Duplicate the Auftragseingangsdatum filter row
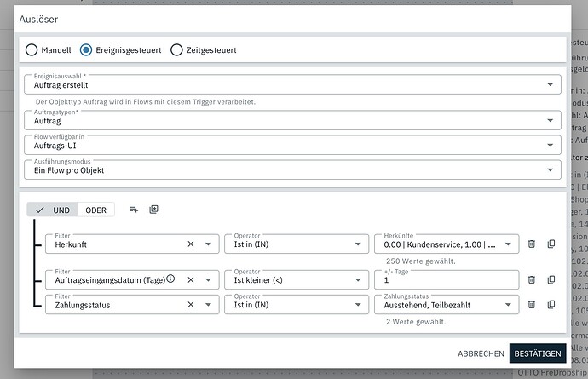The image size is (588, 379). (x=551, y=279)
